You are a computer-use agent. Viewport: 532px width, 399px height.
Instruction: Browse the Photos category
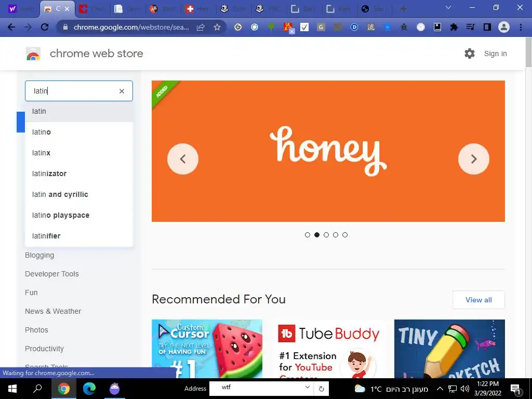coord(37,330)
